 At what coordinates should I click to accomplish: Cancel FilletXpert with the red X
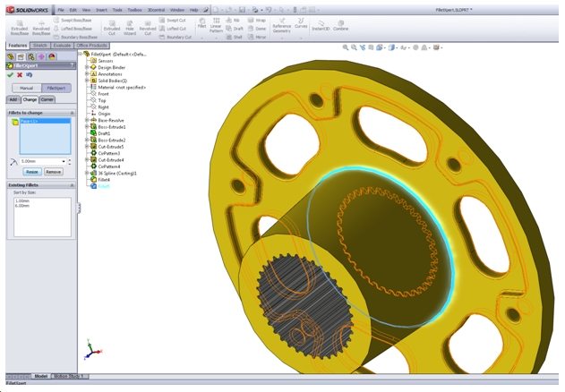click(x=20, y=75)
